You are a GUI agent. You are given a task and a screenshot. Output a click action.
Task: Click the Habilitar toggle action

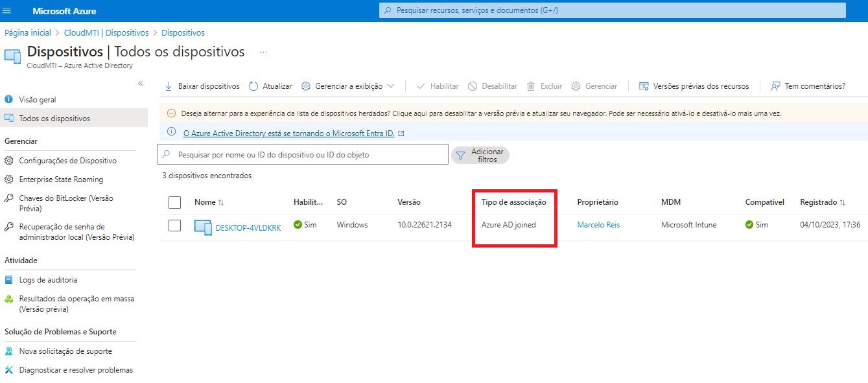[438, 86]
